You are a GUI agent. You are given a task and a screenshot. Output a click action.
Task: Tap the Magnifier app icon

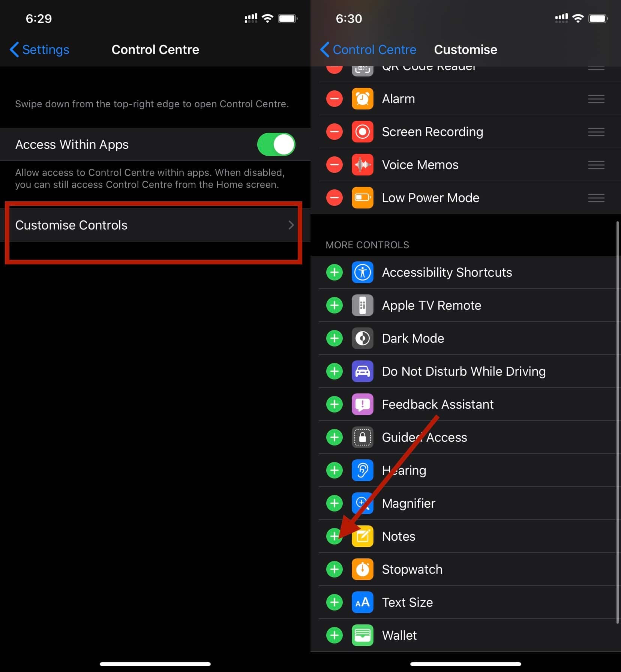(x=362, y=503)
